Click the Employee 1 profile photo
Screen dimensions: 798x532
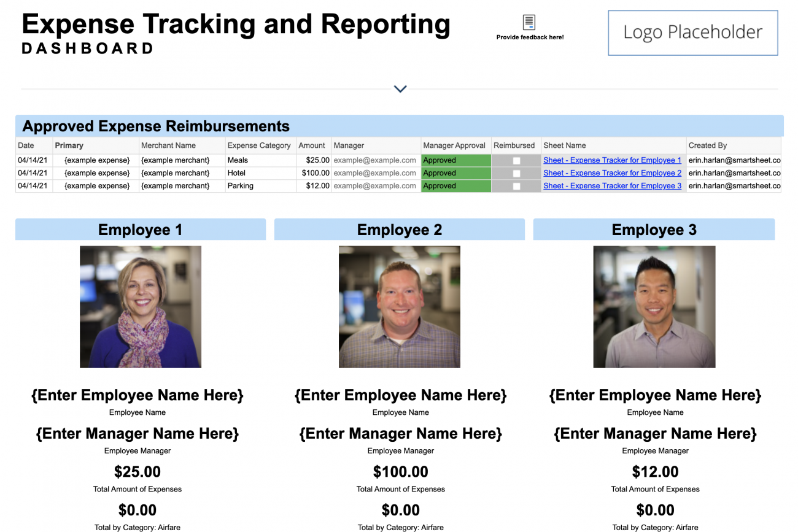pyautogui.click(x=140, y=307)
